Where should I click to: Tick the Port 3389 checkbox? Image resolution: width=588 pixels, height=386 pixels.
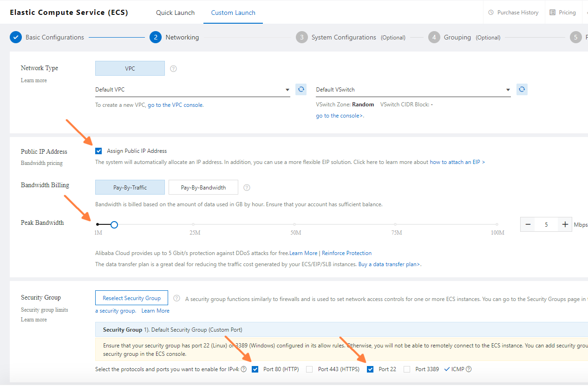pyautogui.click(x=407, y=369)
